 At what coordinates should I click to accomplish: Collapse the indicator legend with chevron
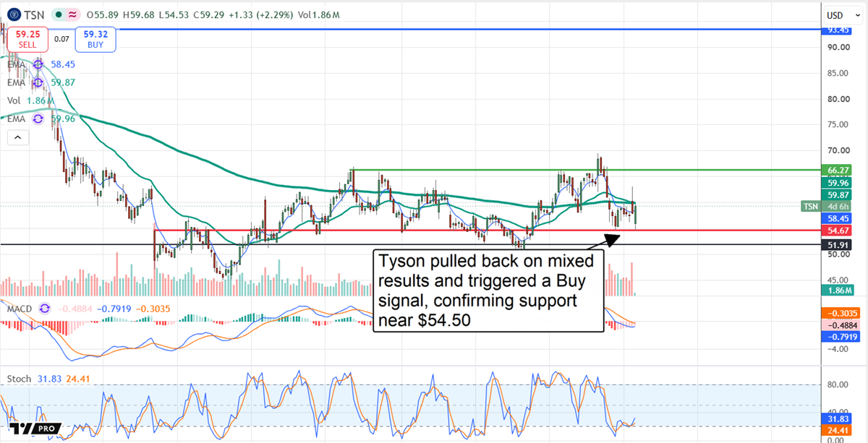(19, 137)
